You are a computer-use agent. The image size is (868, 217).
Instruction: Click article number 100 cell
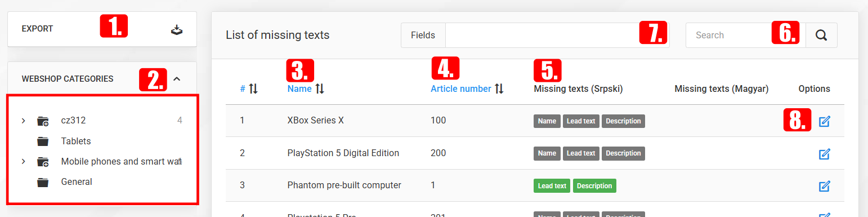pos(438,121)
